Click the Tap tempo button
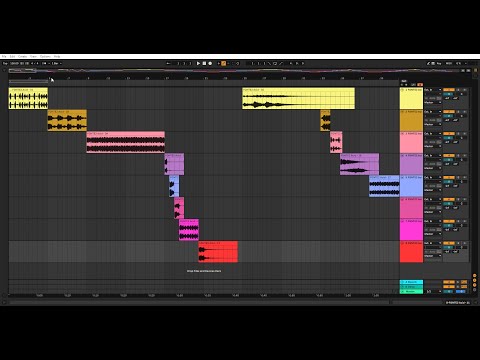 coord(5,63)
